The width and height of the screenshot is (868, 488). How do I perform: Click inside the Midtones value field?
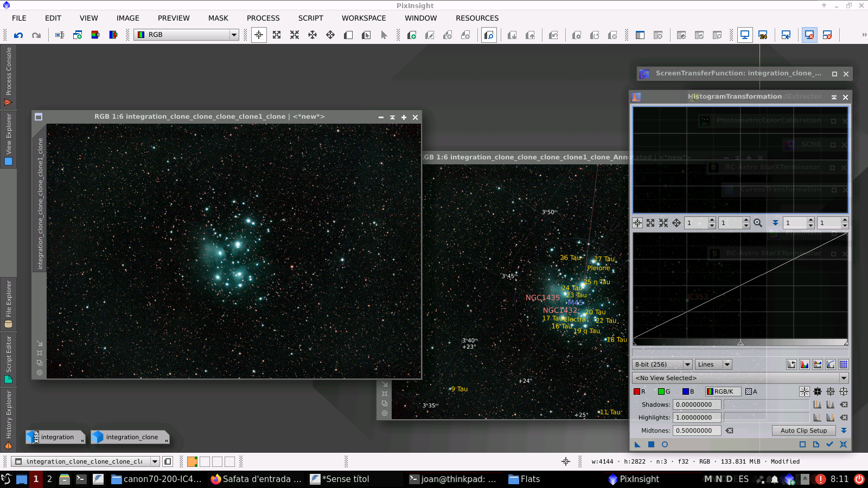[x=697, y=430]
